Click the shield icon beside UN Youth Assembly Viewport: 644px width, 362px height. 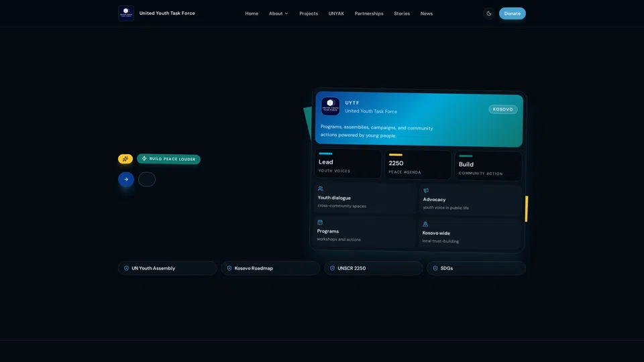pyautogui.click(x=127, y=268)
